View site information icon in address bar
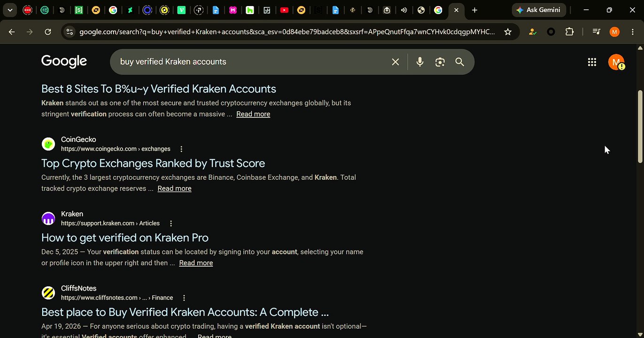Viewport: 644px width, 338px height. (70, 32)
